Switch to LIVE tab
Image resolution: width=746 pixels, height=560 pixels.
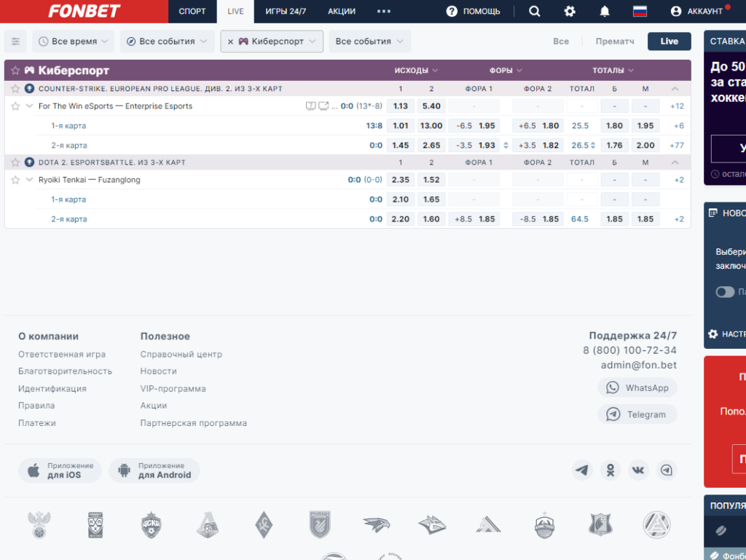(x=235, y=12)
